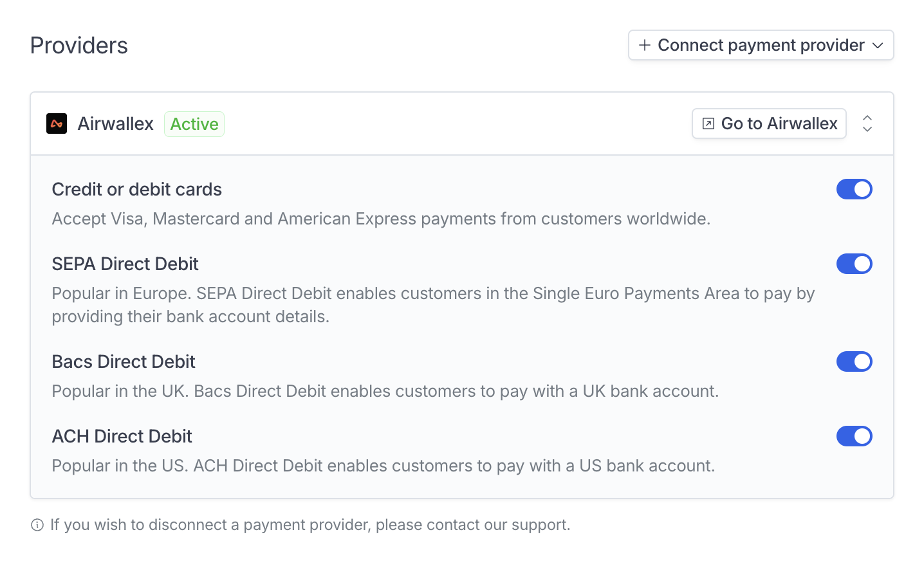Click the Bacs Direct Debit heading
This screenshot has width=924, height=566.
124,361
